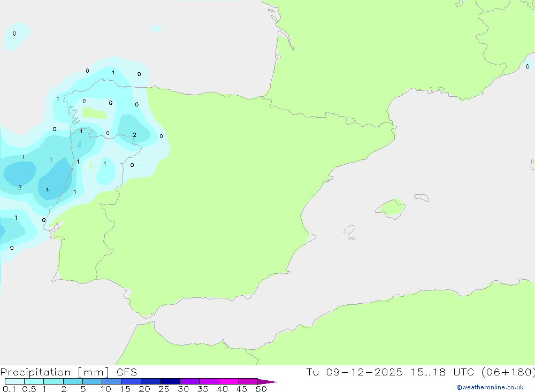535x392 pixels.
Task: Click the 5–10 mm legend color box
Action: (x=92, y=381)
